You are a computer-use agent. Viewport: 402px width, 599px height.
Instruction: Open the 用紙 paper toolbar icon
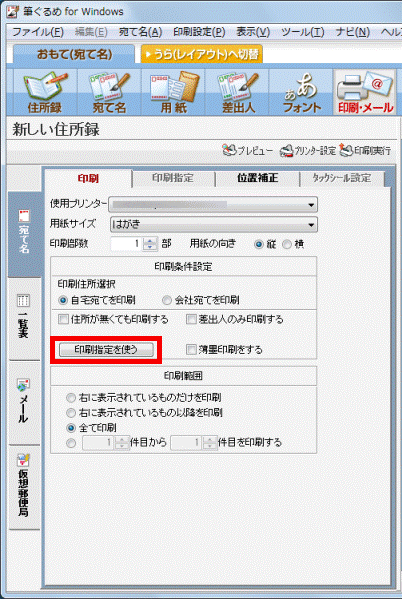pos(173,92)
